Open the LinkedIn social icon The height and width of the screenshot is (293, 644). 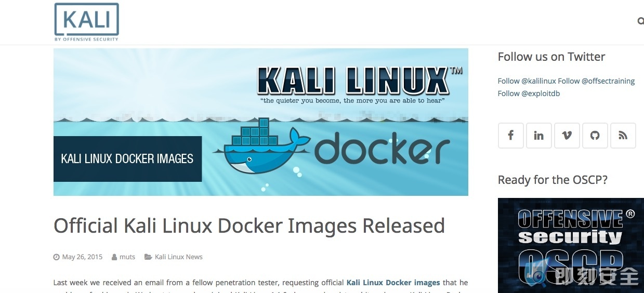(538, 136)
